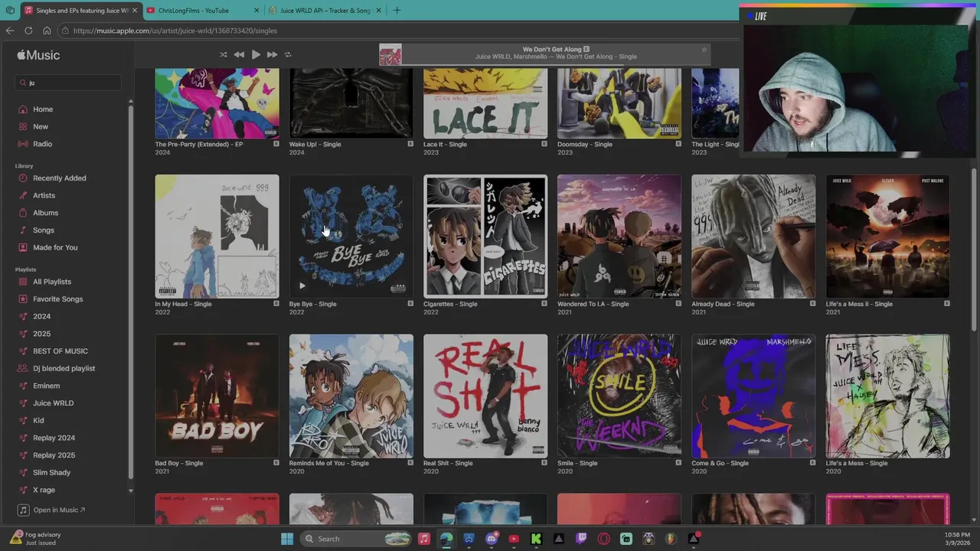Open the browser tab actions icon
This screenshot has width=980, height=551.
click(10, 11)
